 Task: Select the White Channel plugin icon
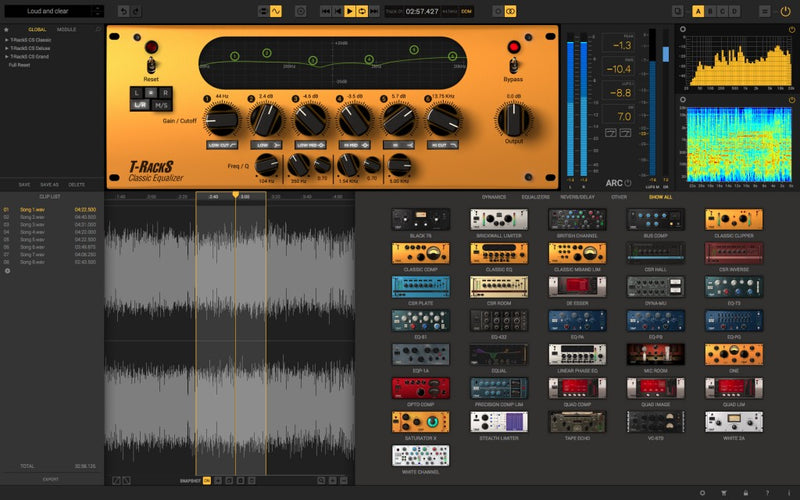[x=420, y=455]
